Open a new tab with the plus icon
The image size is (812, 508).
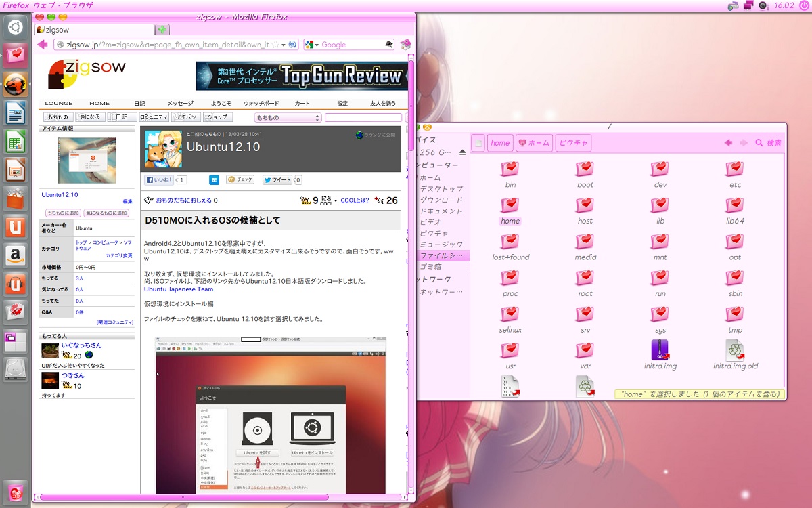coord(162,30)
